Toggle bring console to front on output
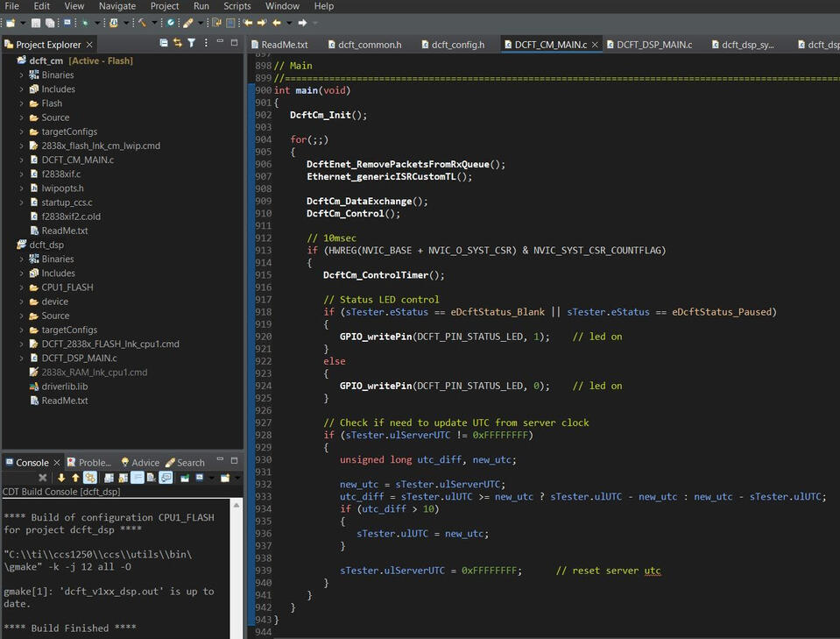Viewport: 840px width, 639px height. [x=166, y=478]
